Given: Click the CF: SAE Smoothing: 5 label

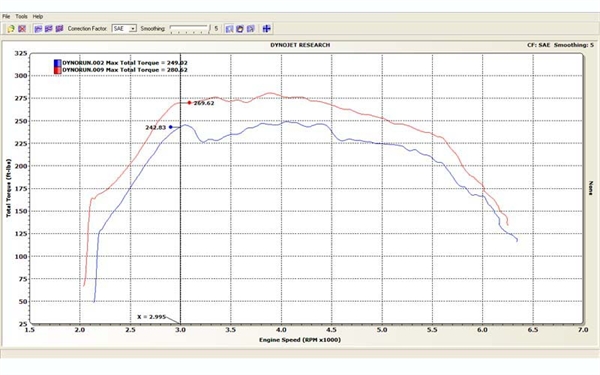Looking at the screenshot, I should (560, 45).
